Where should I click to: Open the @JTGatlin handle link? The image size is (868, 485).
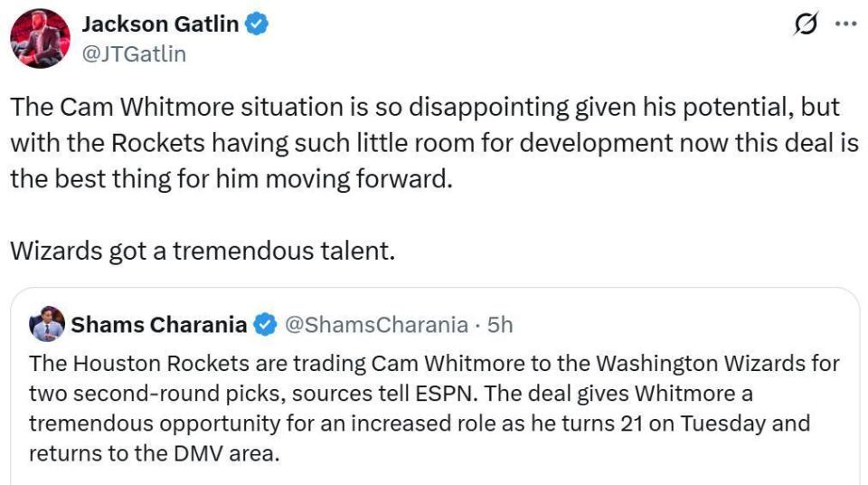tap(134, 54)
